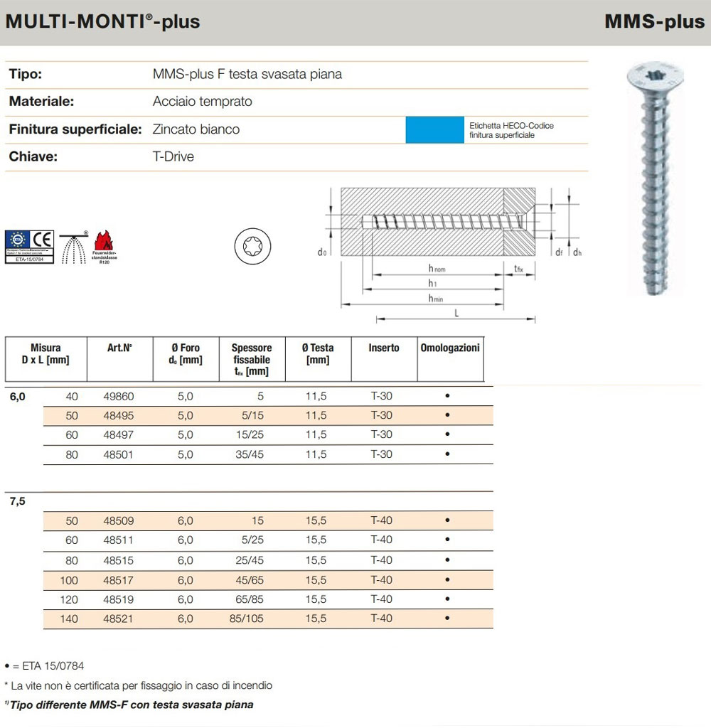Select the "Tipo:" label

[x=26, y=74]
